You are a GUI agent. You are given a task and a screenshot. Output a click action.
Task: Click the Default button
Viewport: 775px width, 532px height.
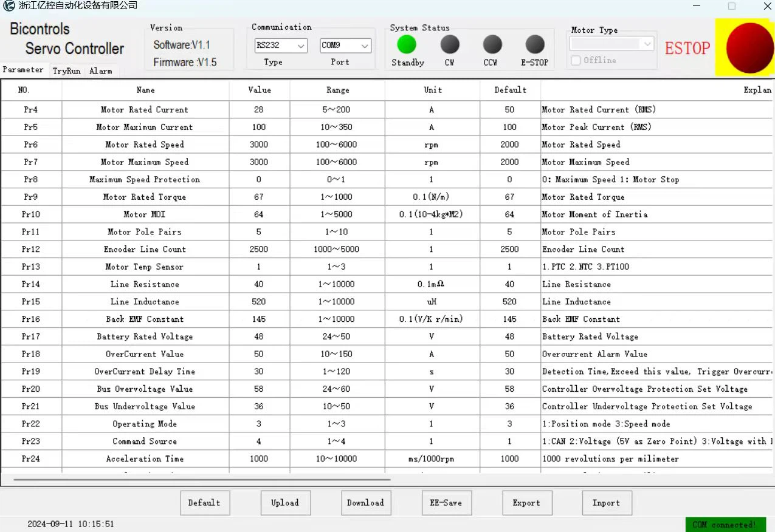click(205, 503)
